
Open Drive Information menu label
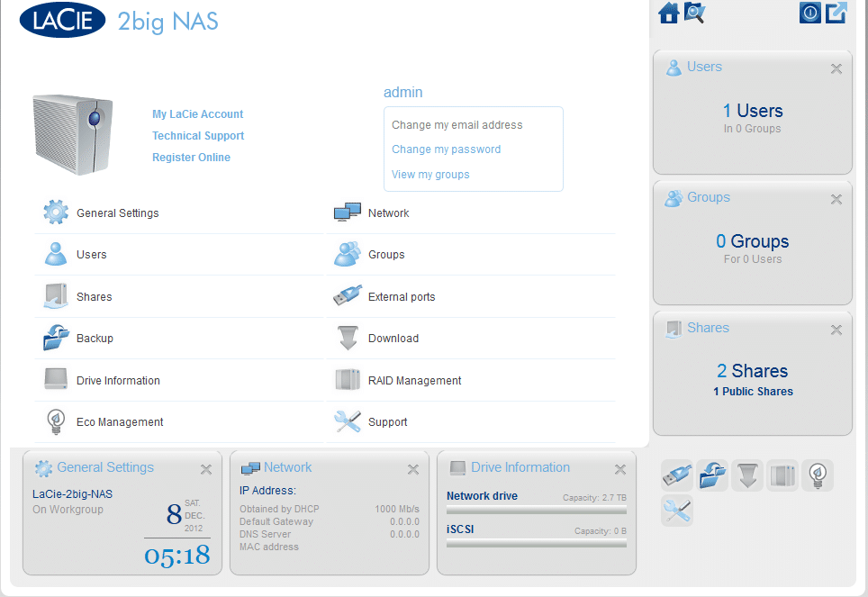(118, 381)
